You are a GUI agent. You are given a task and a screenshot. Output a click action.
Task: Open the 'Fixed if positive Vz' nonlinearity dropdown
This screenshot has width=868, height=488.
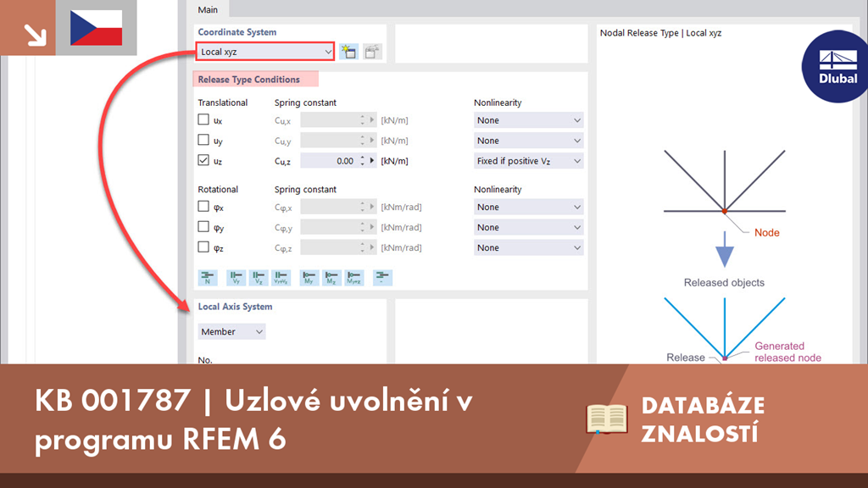pyautogui.click(x=528, y=161)
